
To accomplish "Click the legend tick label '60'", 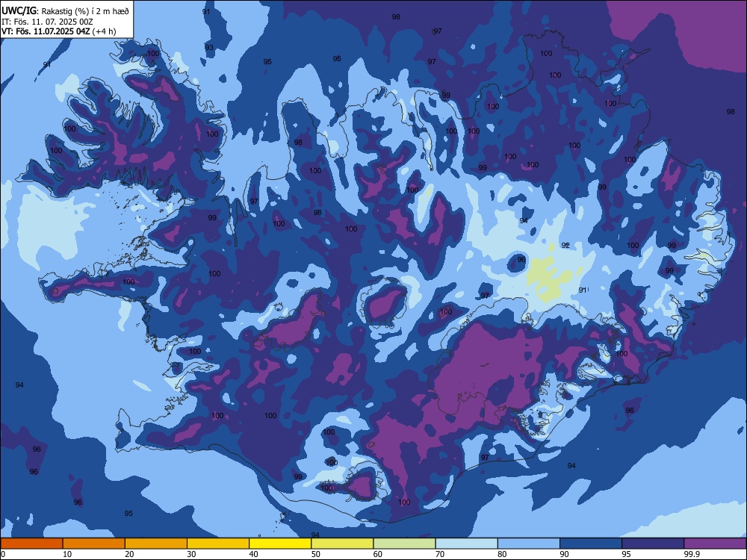I will click(x=378, y=554).
